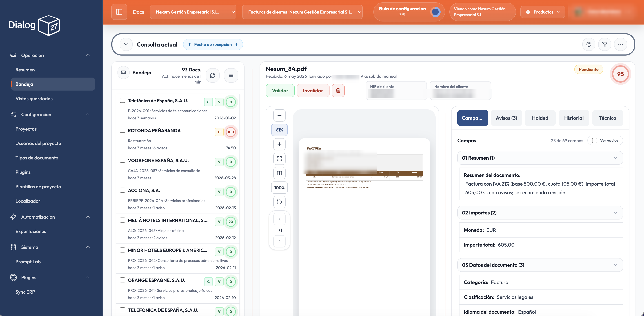The width and height of the screenshot is (644, 316).
Task: Open Vistas guardadas in the sidebar
Action: [34, 99]
